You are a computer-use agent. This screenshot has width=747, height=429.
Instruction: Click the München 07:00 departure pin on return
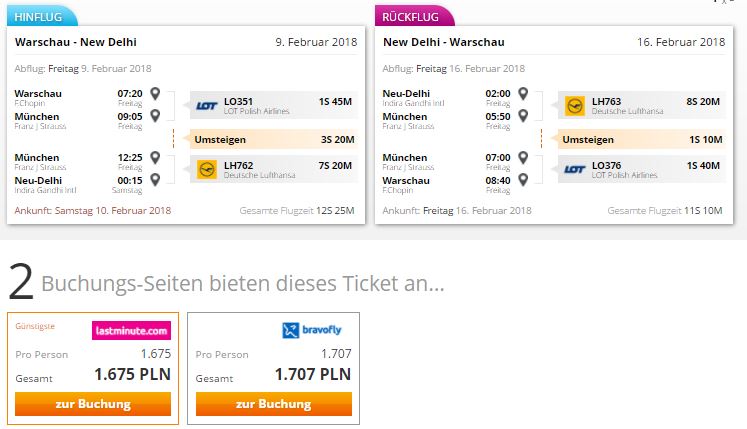point(523,157)
